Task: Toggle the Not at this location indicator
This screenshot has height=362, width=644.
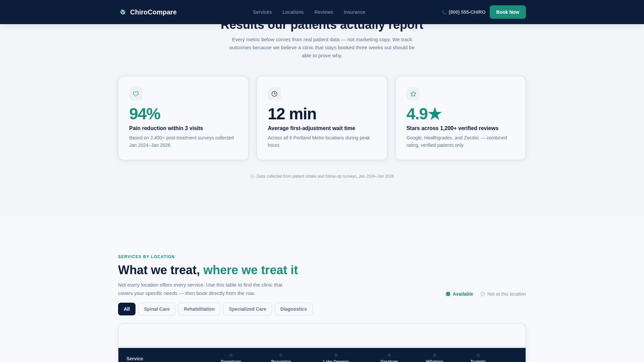Action: 483,294
